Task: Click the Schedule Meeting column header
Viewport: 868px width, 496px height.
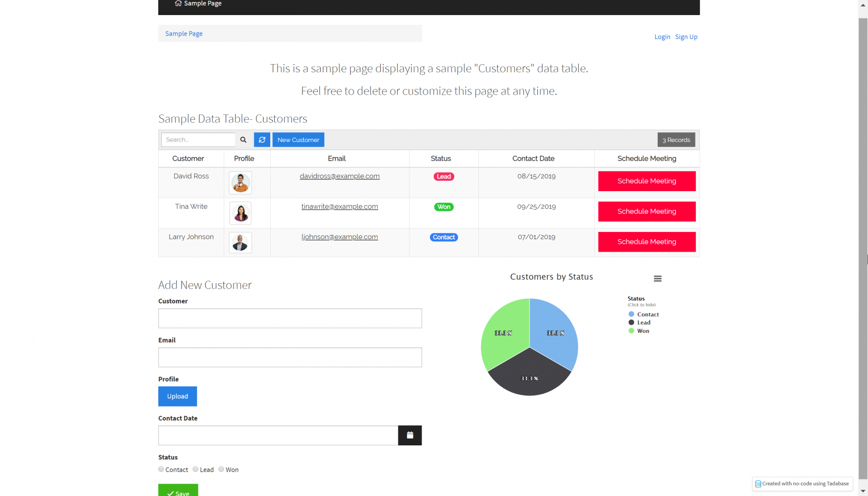Action: [647, 159]
